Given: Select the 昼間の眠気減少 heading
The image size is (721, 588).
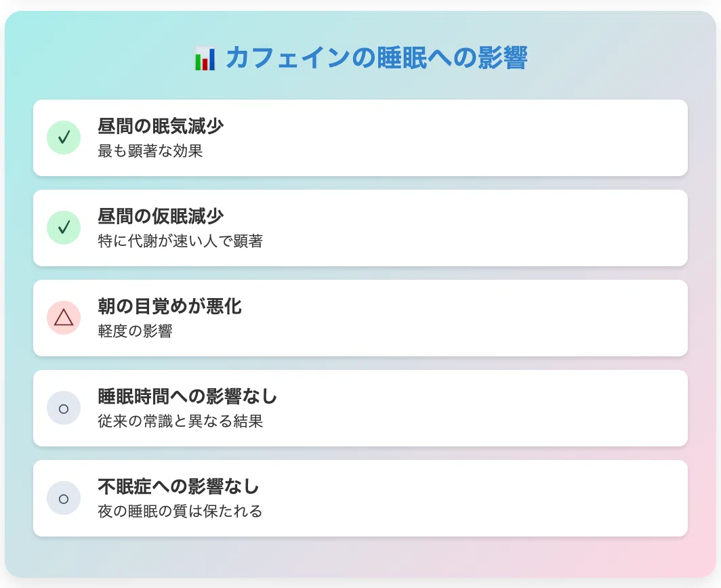Looking at the screenshot, I should 161,126.
